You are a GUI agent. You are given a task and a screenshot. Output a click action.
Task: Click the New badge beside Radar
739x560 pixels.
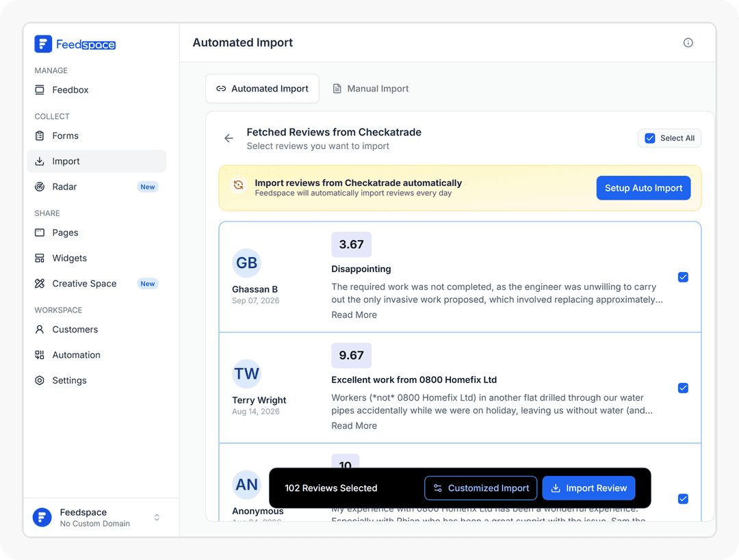(x=148, y=187)
